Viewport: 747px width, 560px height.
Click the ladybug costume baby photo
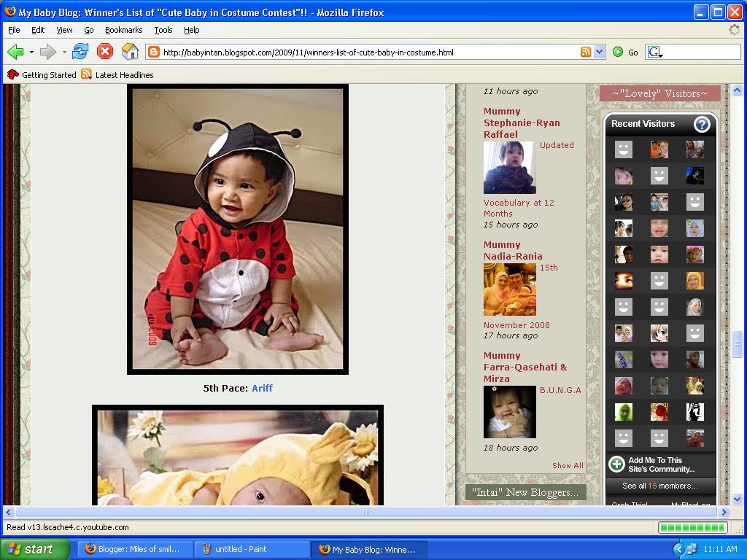coord(238,229)
